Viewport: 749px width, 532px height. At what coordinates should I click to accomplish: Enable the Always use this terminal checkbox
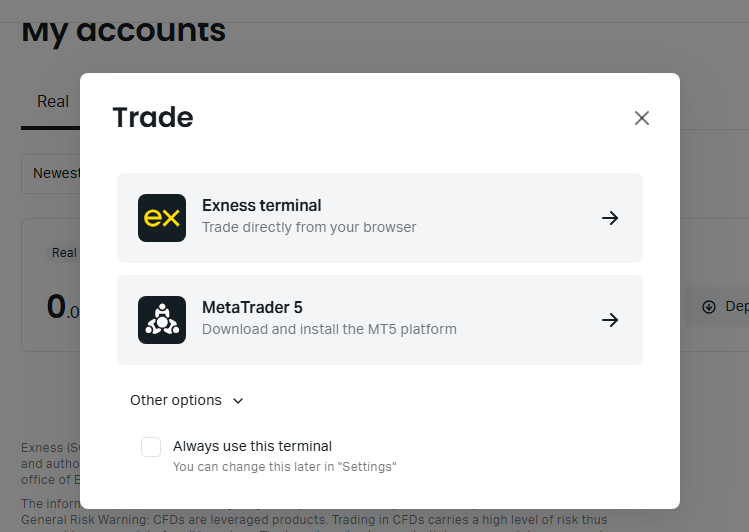(x=151, y=447)
